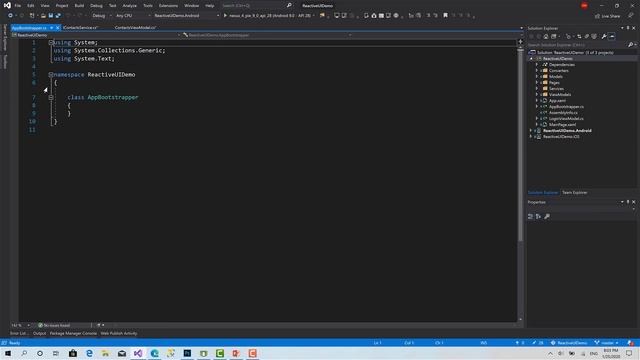Expand the ReactiveUIDemo.Android project

pos(531,131)
